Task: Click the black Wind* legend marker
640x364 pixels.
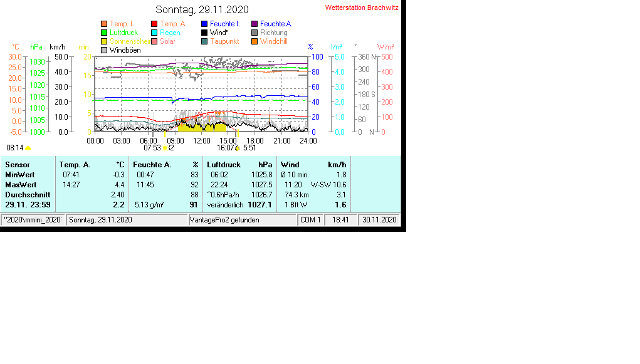Action: coord(204,33)
